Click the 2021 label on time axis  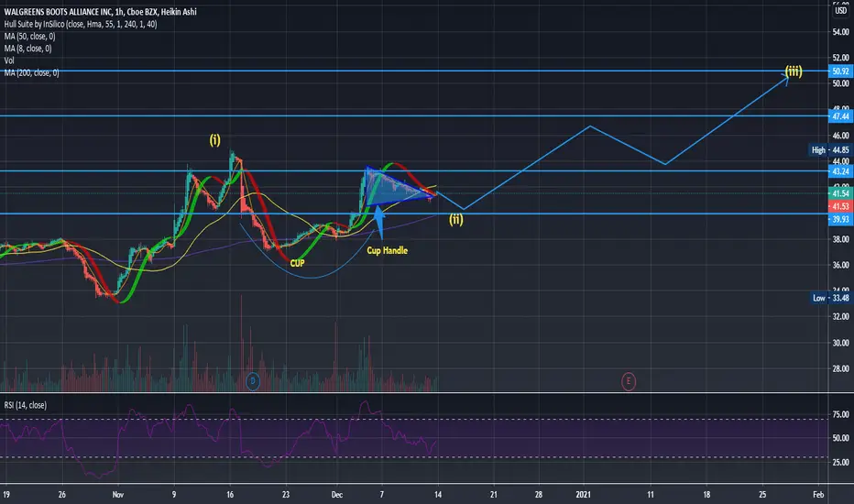coord(584,495)
